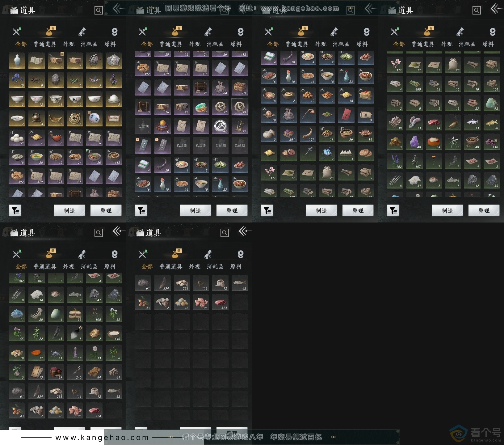The image size is (504, 445).
Task: Open filter options in the top-left panel
Action: [x=15, y=211]
